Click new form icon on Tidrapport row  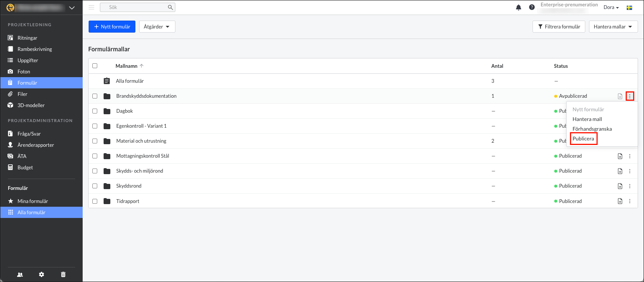620,201
